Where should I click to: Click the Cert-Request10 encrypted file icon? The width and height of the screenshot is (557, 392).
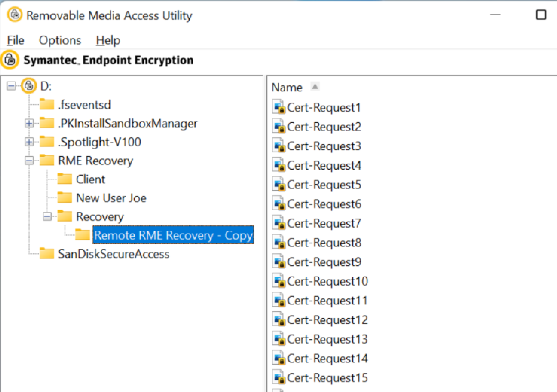click(278, 280)
